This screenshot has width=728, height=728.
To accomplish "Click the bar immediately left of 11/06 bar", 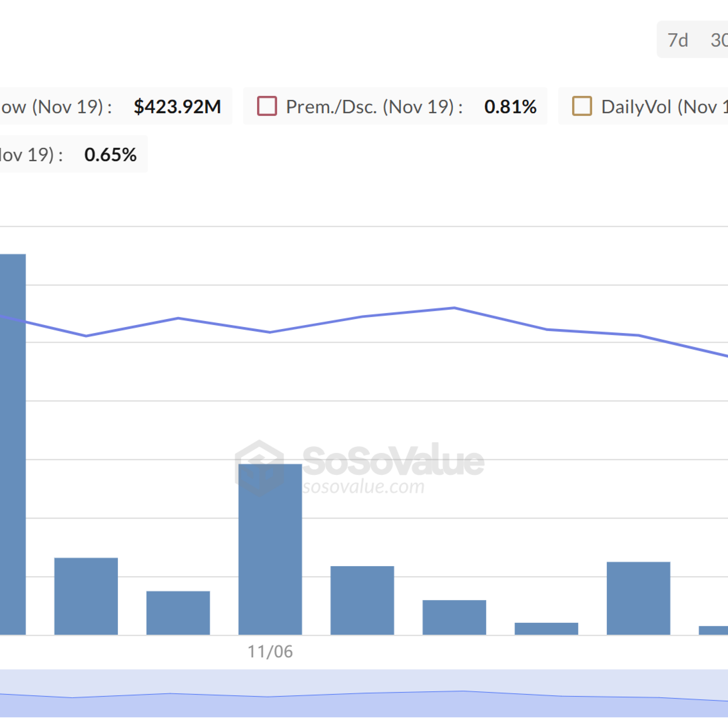I will 178,613.
